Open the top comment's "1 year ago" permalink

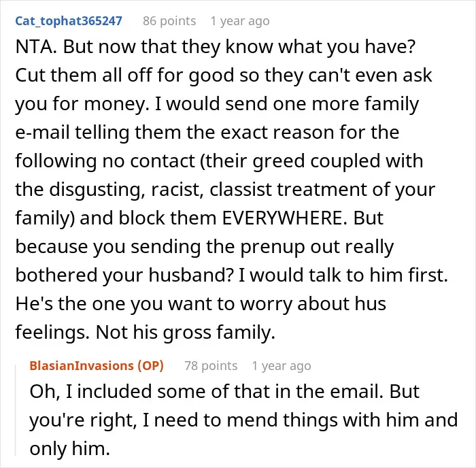point(240,21)
